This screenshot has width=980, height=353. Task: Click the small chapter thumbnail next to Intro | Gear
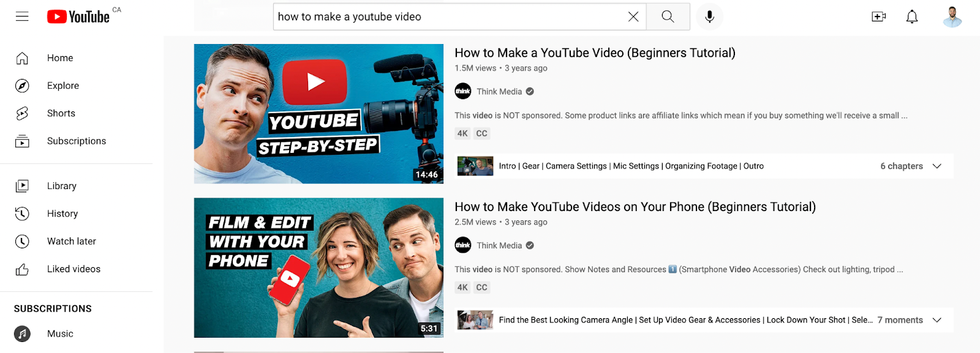(475, 166)
